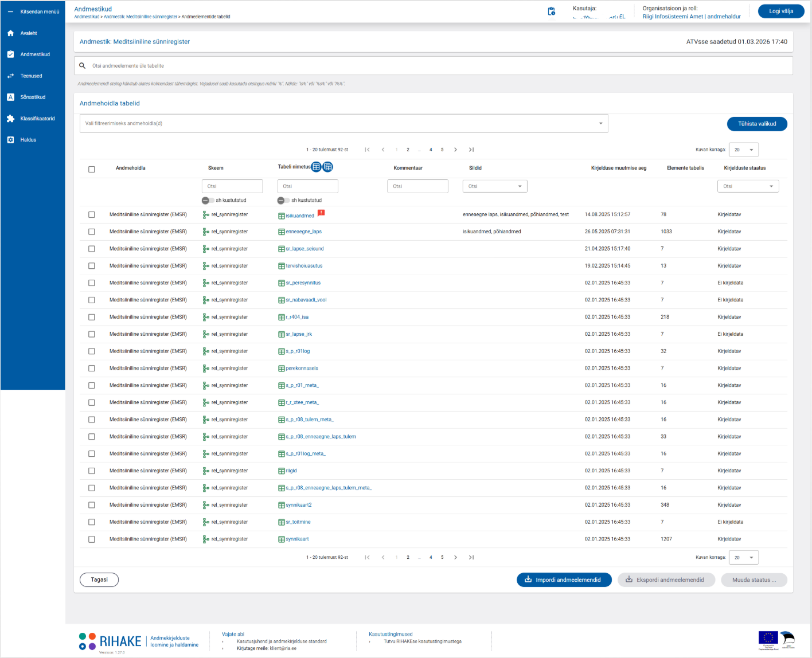
Task: Click the Klassifikaatorid puzzle icon
Action: point(10,119)
